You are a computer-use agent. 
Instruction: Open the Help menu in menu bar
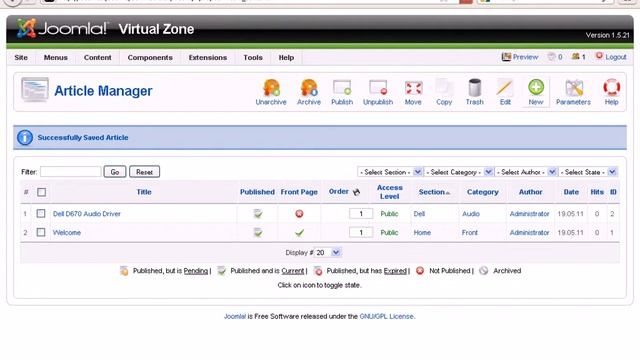286,58
